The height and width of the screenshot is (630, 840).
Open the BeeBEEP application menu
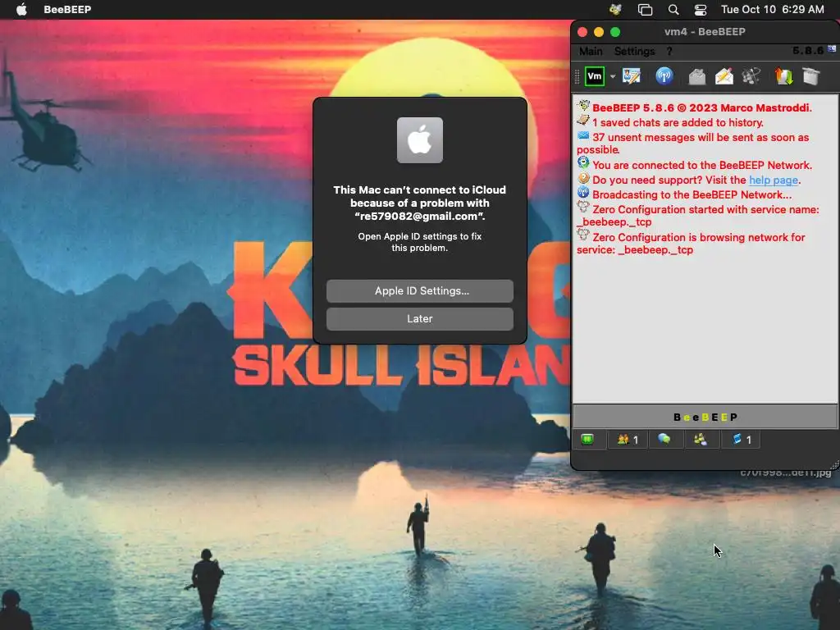[x=67, y=9]
